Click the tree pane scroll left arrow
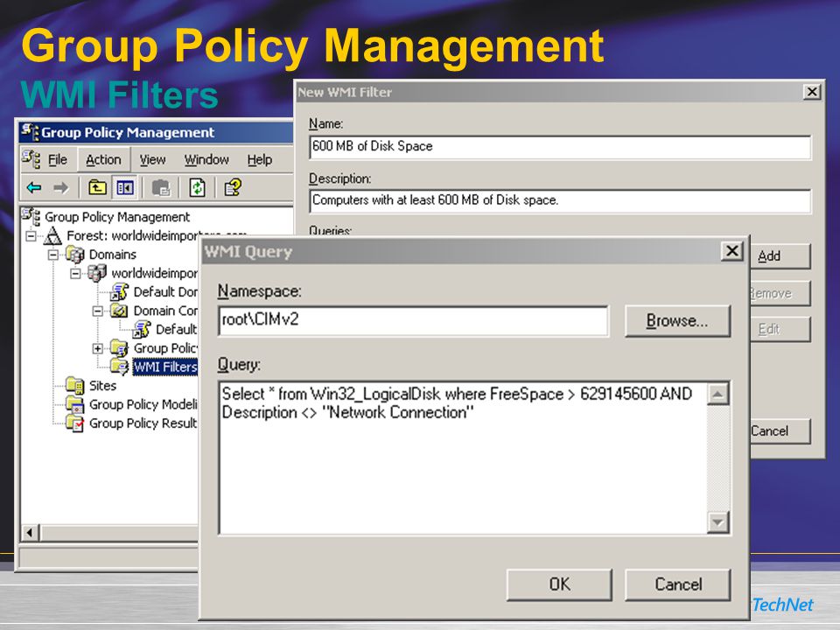 pos(30,533)
